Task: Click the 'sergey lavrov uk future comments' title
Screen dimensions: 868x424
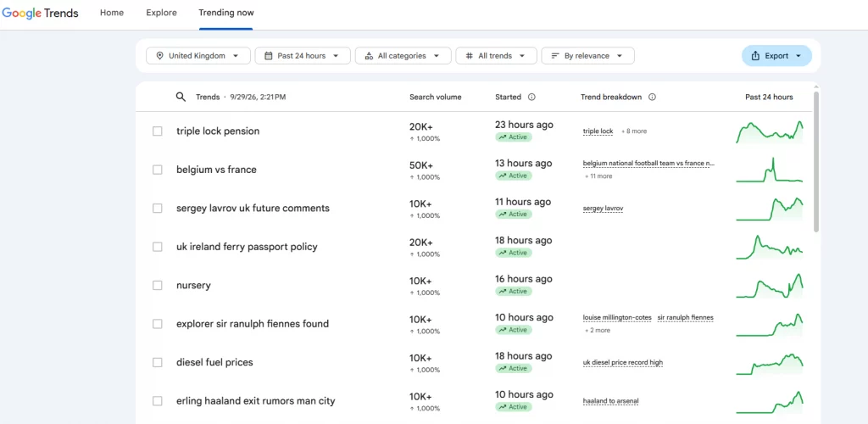Action: (253, 208)
